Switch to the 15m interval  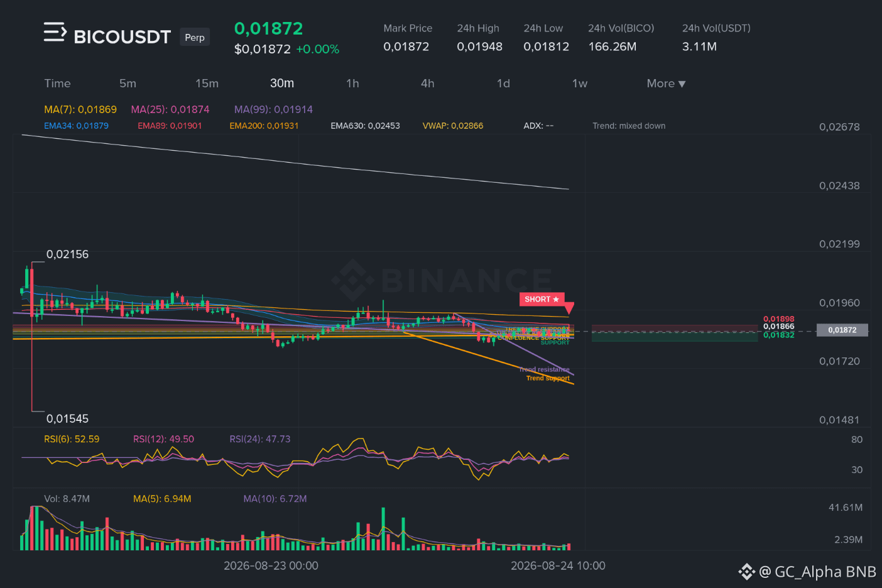point(207,84)
